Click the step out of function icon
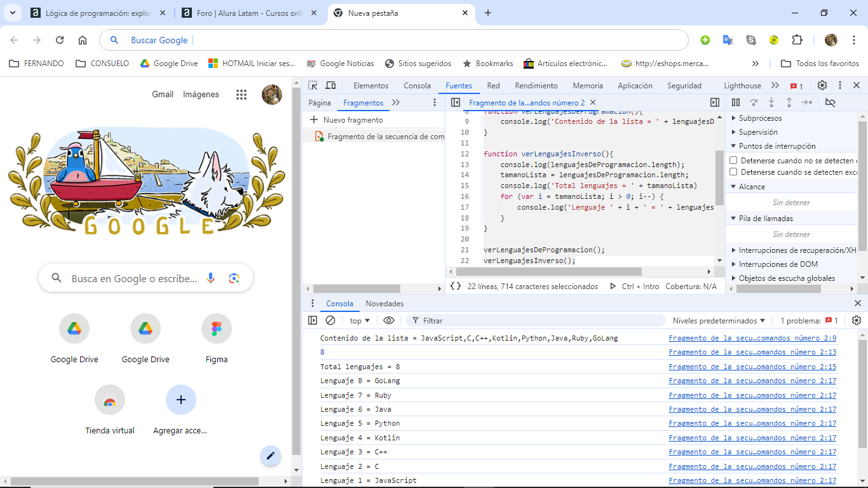 point(789,102)
